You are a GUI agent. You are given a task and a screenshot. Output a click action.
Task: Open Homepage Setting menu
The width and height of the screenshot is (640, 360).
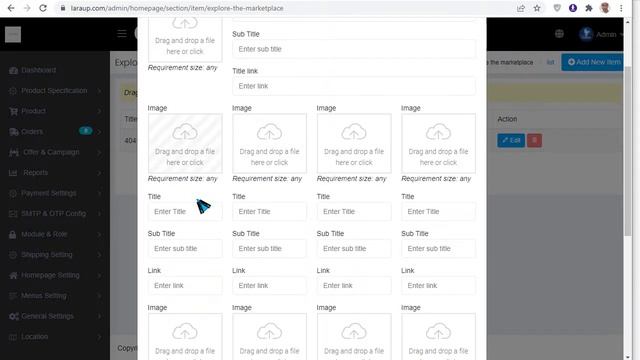pos(55,275)
